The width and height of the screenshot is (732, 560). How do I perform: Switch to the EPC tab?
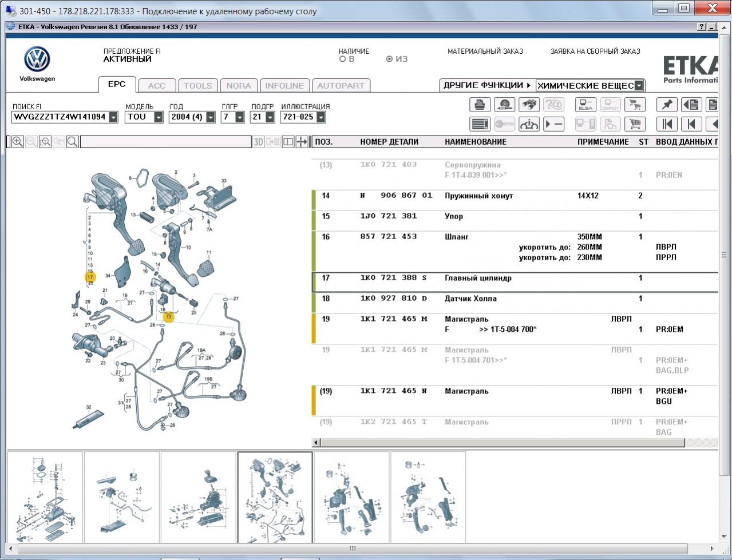[x=117, y=84]
